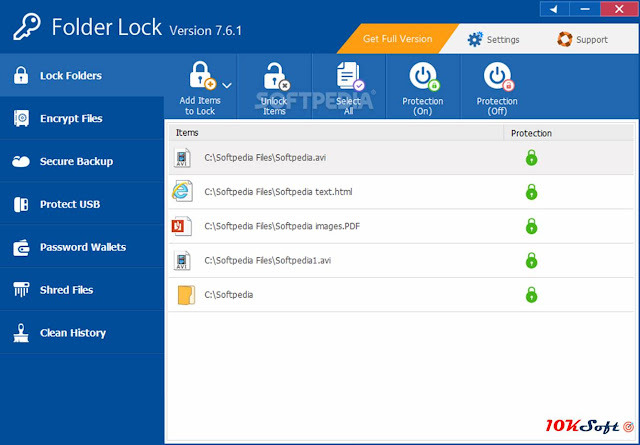Toggle protection lock for Softpedia text.html
This screenshot has height=445, width=640.
(x=531, y=192)
